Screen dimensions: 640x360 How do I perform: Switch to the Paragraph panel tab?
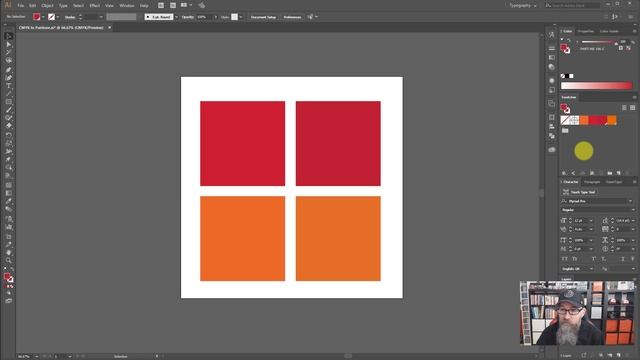click(x=592, y=182)
